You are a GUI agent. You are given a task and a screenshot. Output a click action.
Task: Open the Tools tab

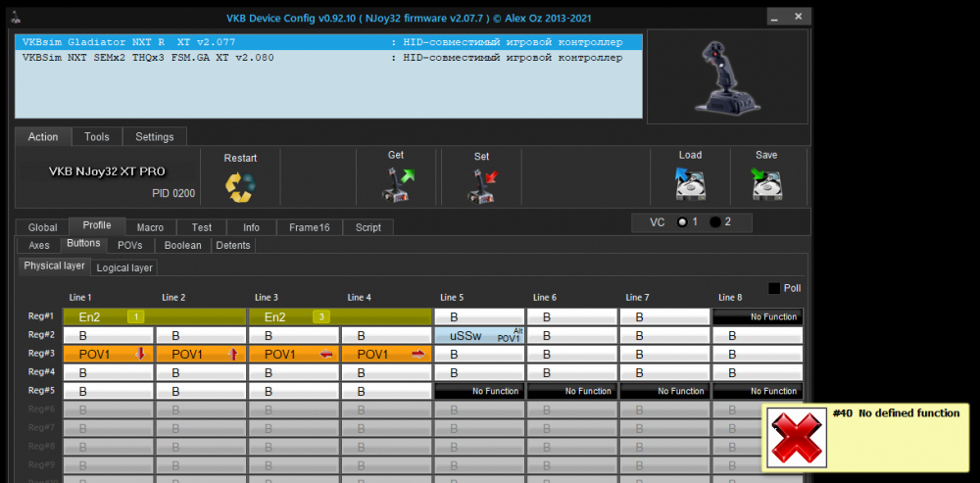97,136
